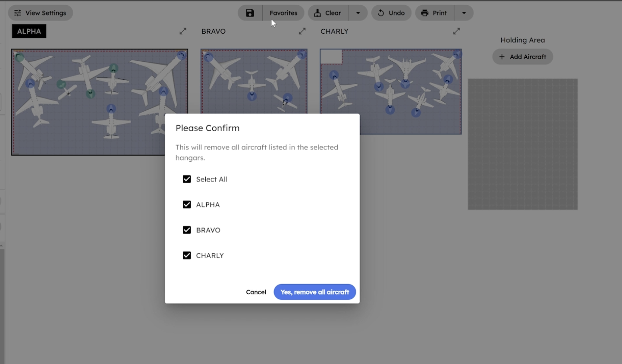Click the empty Holding Area grid
This screenshot has width=622, height=364.
[522, 144]
